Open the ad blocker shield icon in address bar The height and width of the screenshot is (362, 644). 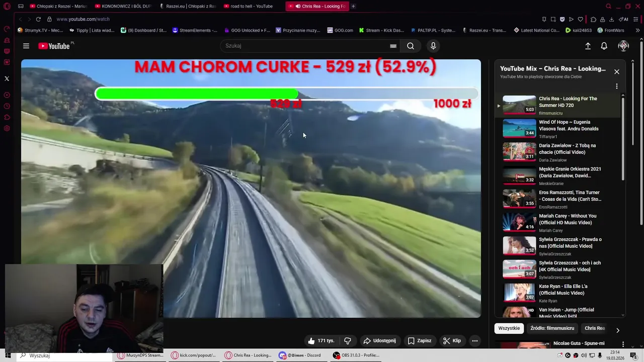pos(562,19)
